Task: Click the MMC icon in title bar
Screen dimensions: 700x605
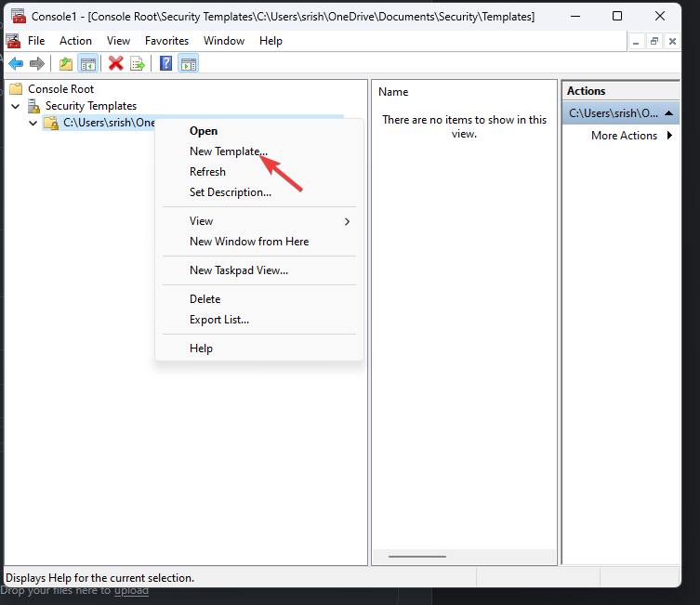Action: click(19, 16)
